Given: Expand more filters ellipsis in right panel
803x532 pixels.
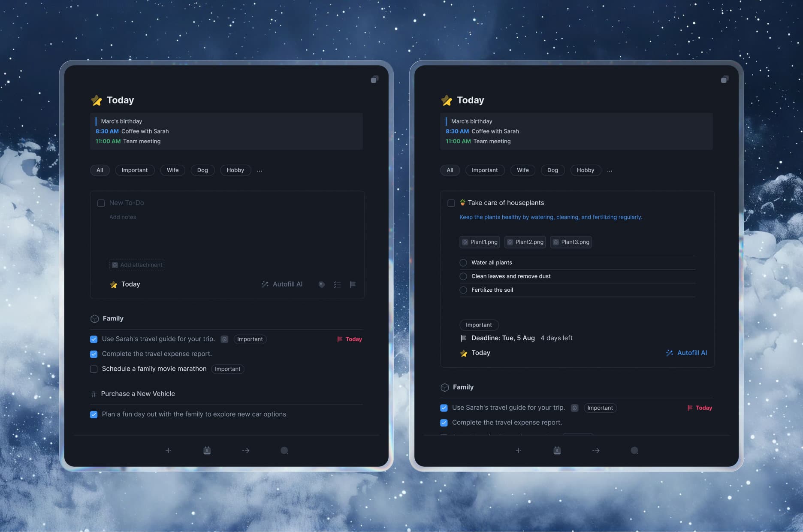Looking at the screenshot, I should (x=610, y=170).
